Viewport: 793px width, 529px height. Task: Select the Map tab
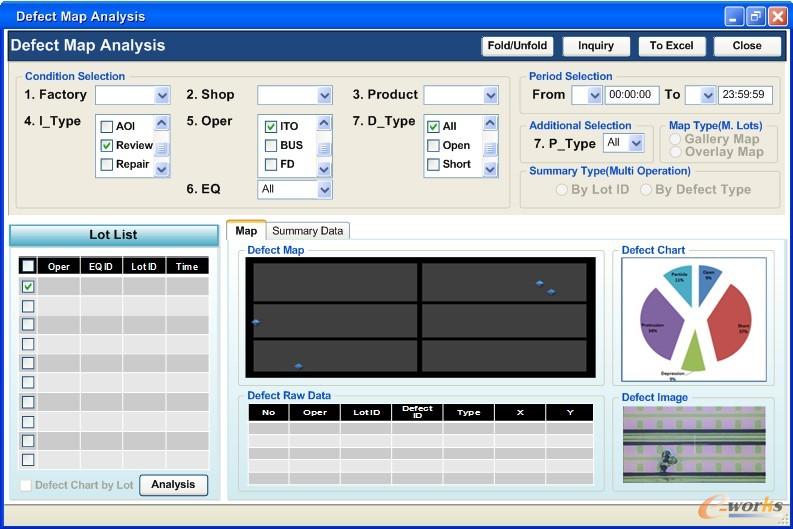tap(246, 231)
